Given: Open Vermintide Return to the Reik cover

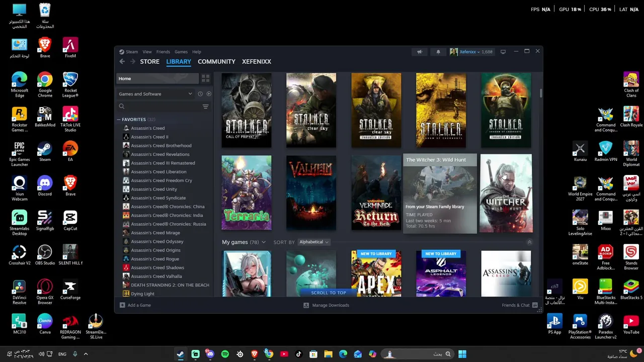Looking at the screenshot, I should click(x=376, y=193).
